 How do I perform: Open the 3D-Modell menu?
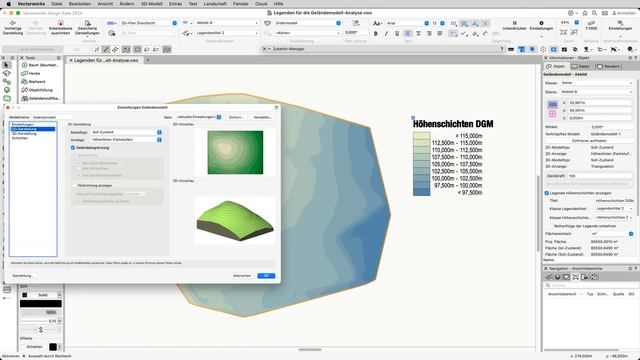(151, 4)
